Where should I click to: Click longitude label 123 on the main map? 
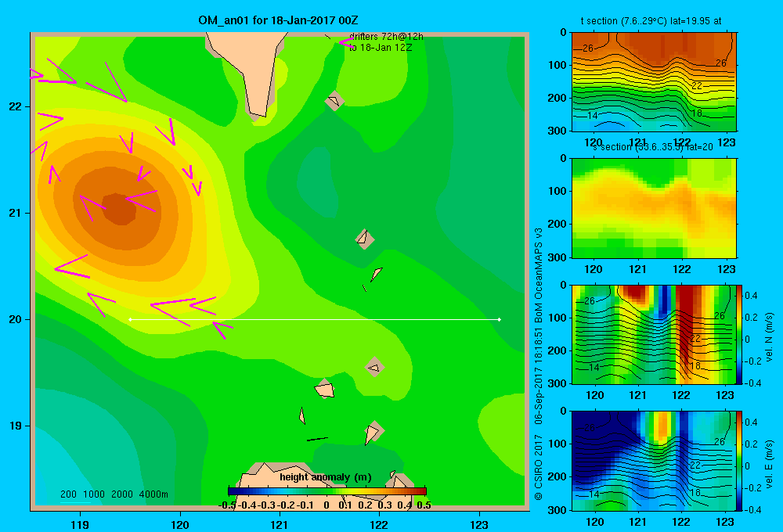coord(479,524)
